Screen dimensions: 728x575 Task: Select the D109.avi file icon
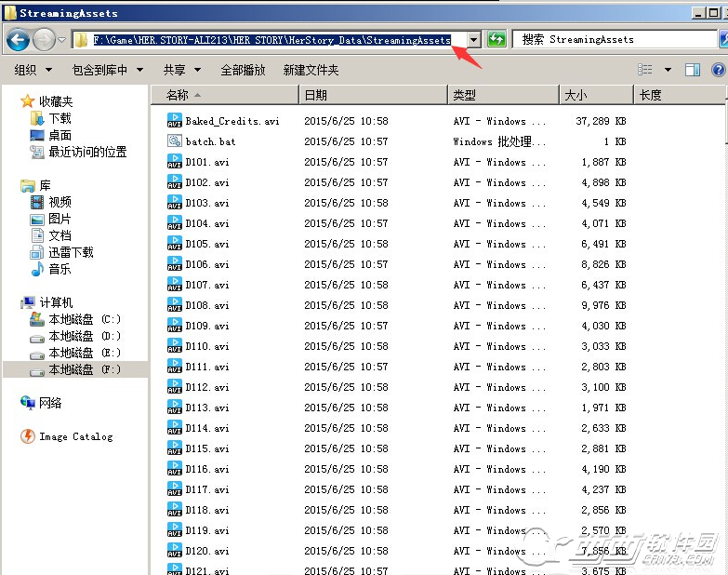coord(175,325)
